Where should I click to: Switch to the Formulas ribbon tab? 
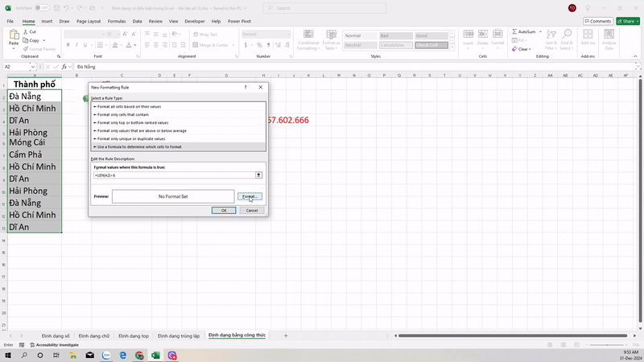tap(117, 21)
